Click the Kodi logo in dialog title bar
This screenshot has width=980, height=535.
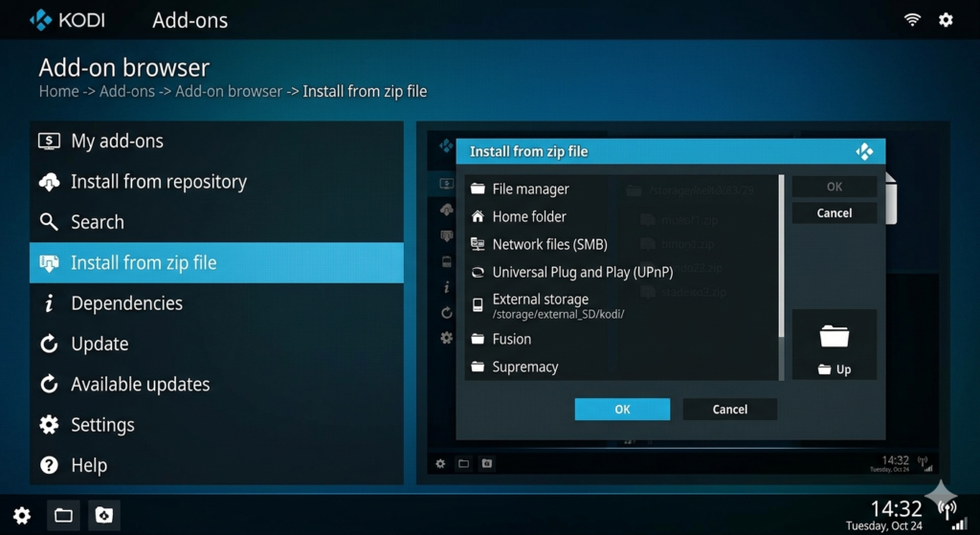tap(864, 151)
